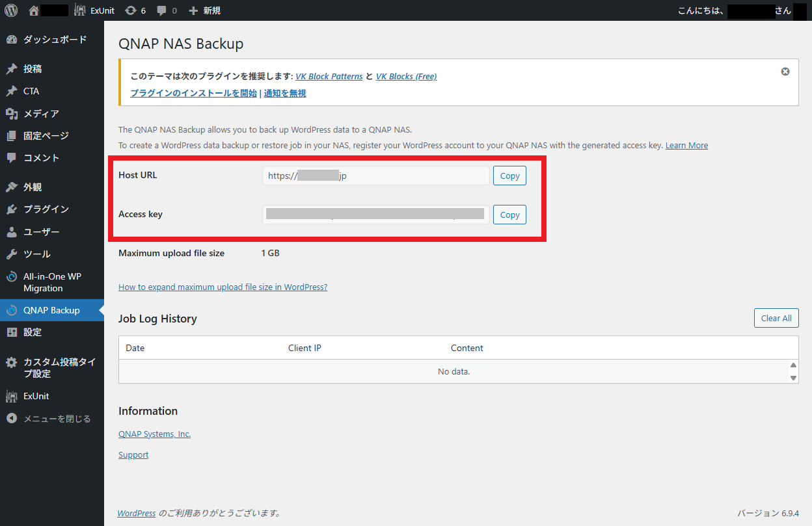Open the WordPress footer link
Image resolution: width=812 pixels, height=526 pixels.
point(136,513)
